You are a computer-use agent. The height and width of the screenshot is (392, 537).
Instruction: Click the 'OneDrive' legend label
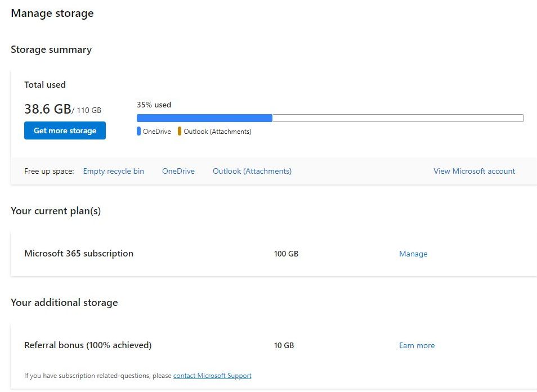click(157, 132)
